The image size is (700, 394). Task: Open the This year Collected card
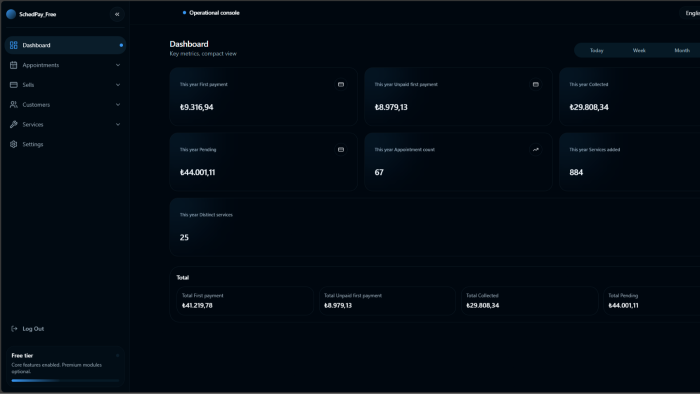click(629, 97)
